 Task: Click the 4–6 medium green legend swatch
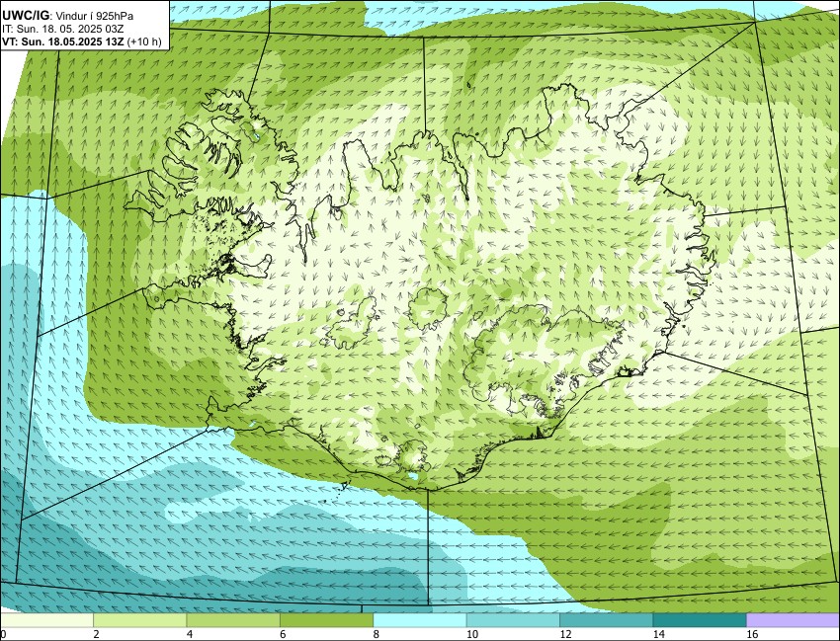233,620
